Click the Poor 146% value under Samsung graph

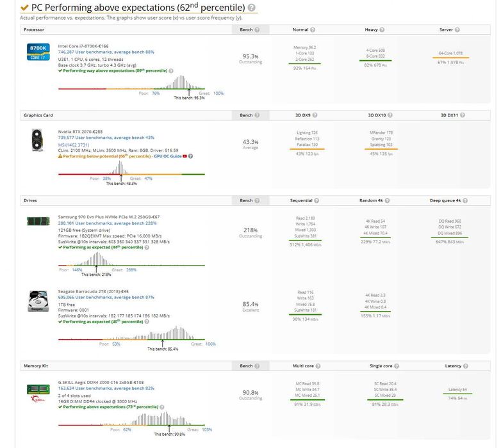pyautogui.click(x=77, y=270)
